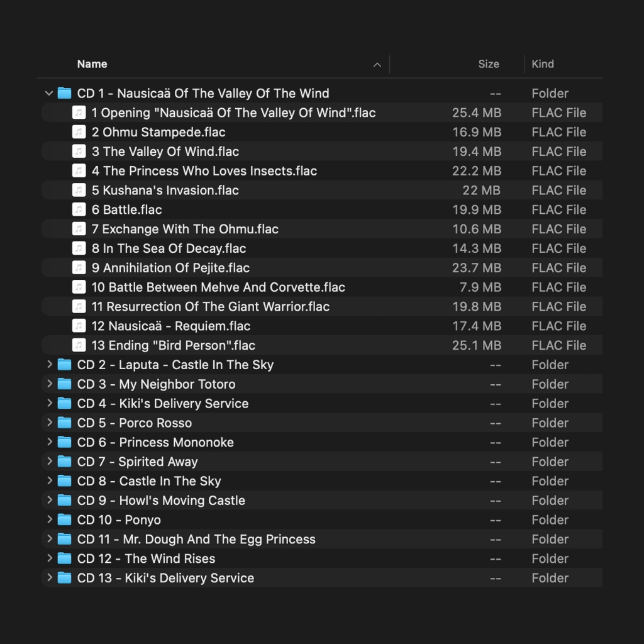Click the music file icon for Ohmu Stampede.flac

coord(79,132)
